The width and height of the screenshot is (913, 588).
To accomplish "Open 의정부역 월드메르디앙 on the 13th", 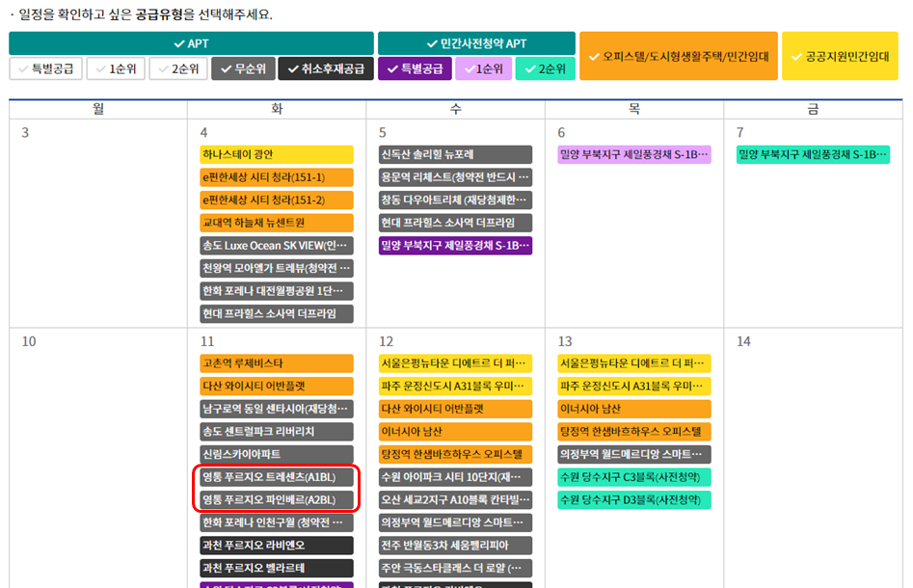I will [634, 454].
